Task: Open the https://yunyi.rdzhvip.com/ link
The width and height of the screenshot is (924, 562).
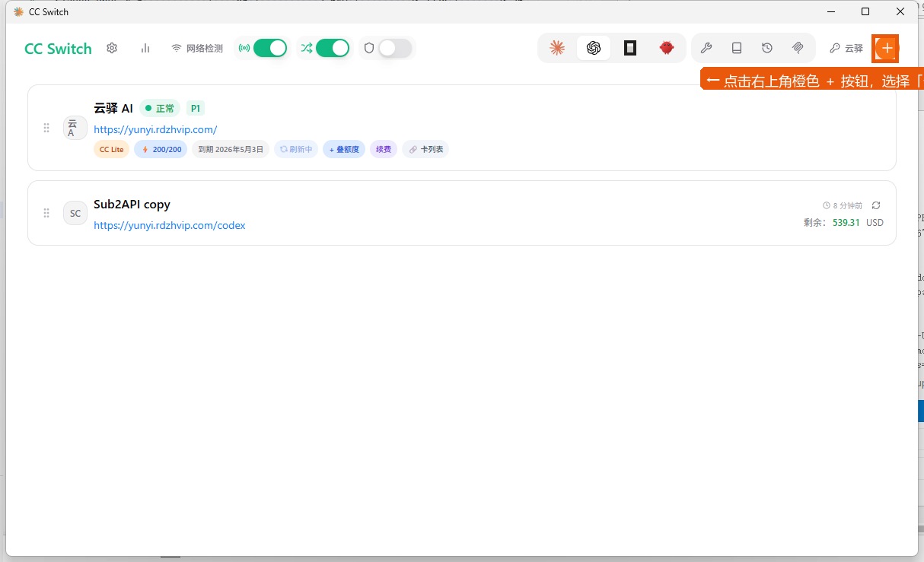Action: click(x=155, y=130)
